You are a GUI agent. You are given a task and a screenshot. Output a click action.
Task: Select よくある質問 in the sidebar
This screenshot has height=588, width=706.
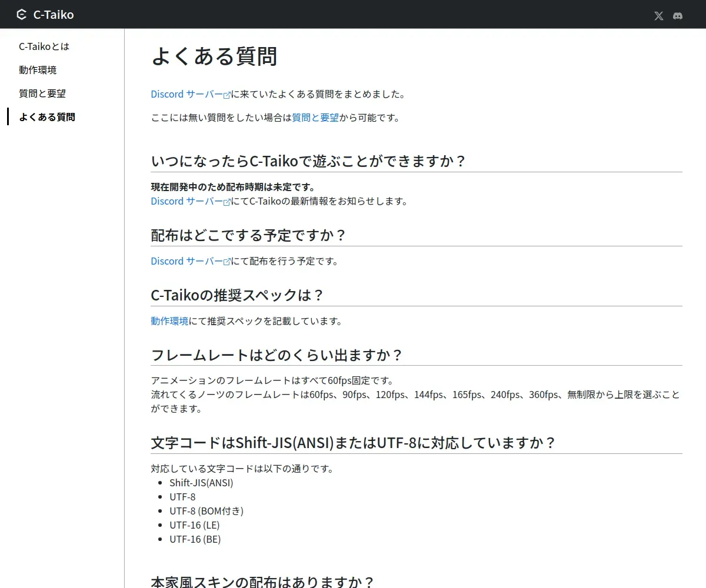coord(47,117)
